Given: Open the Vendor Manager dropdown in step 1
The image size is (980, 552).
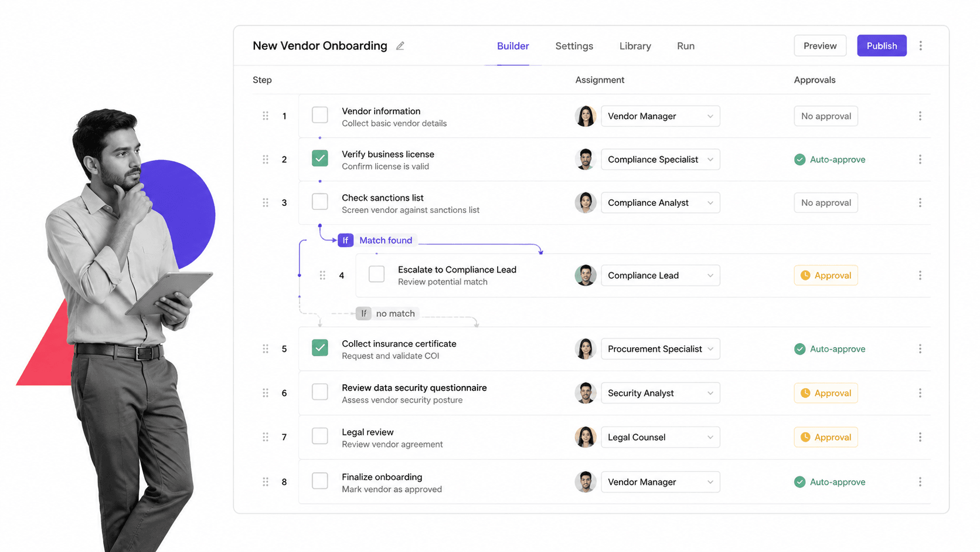Looking at the screenshot, I should pos(661,116).
